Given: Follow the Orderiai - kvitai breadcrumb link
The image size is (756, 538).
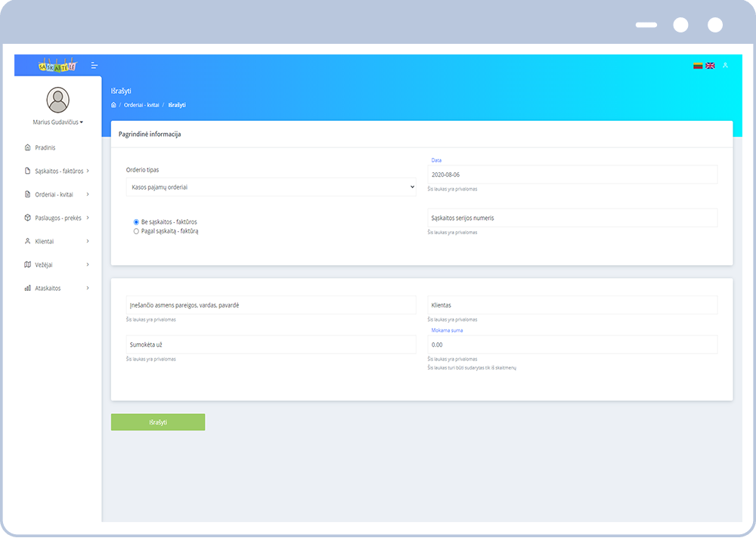Looking at the screenshot, I should pyautogui.click(x=141, y=105).
